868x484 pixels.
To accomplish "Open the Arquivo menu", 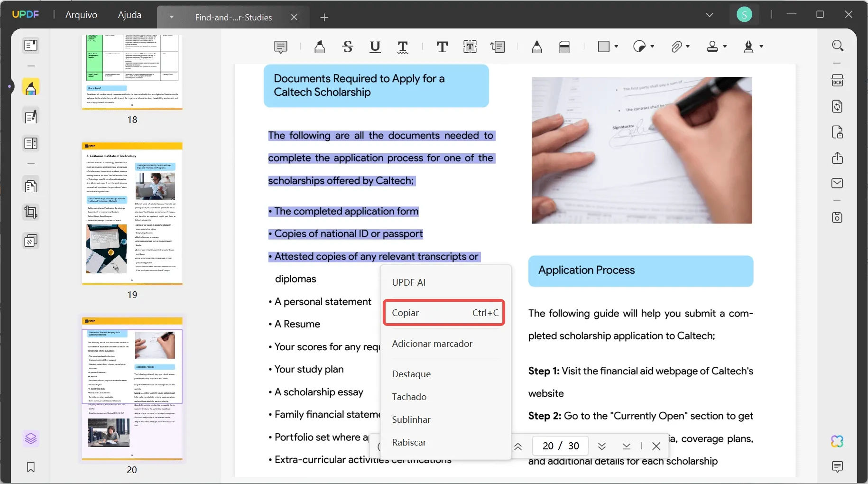I will coord(81,15).
